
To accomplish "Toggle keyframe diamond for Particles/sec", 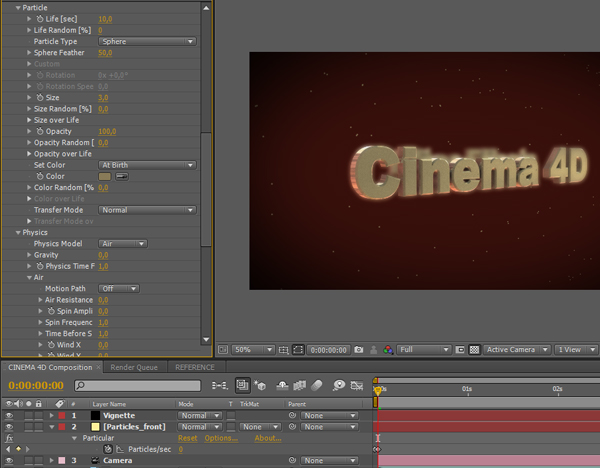I will [18, 449].
